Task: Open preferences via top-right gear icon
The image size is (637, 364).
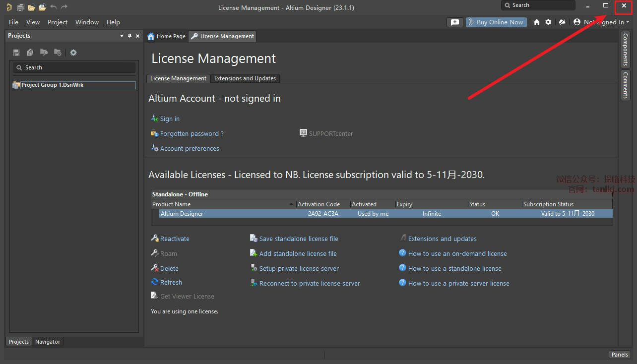Action: pyautogui.click(x=548, y=22)
